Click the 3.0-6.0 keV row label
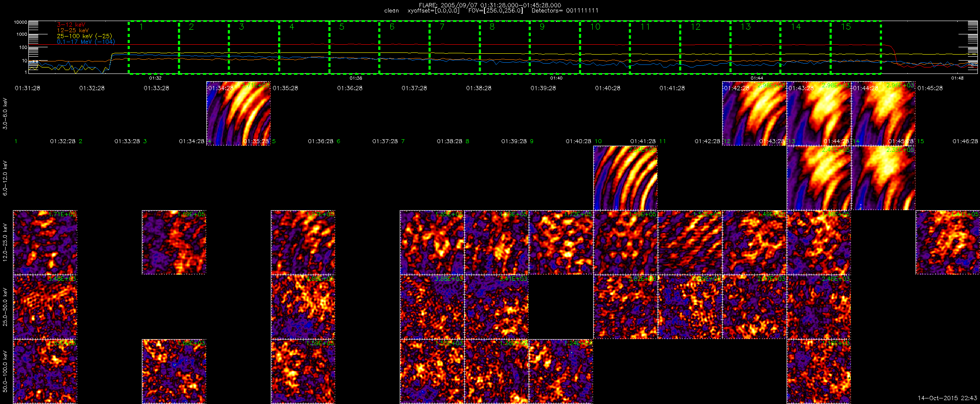The height and width of the screenshot is (404, 980). [x=5, y=113]
